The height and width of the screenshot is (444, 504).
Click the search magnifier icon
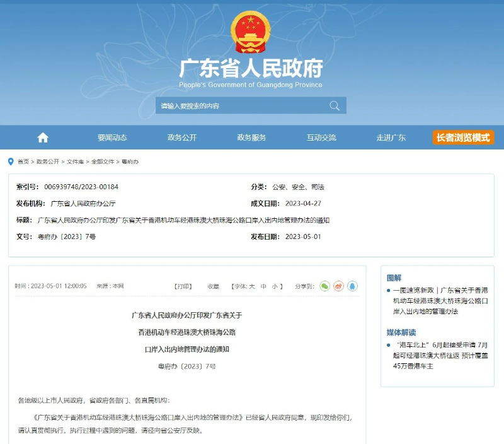[334, 105]
